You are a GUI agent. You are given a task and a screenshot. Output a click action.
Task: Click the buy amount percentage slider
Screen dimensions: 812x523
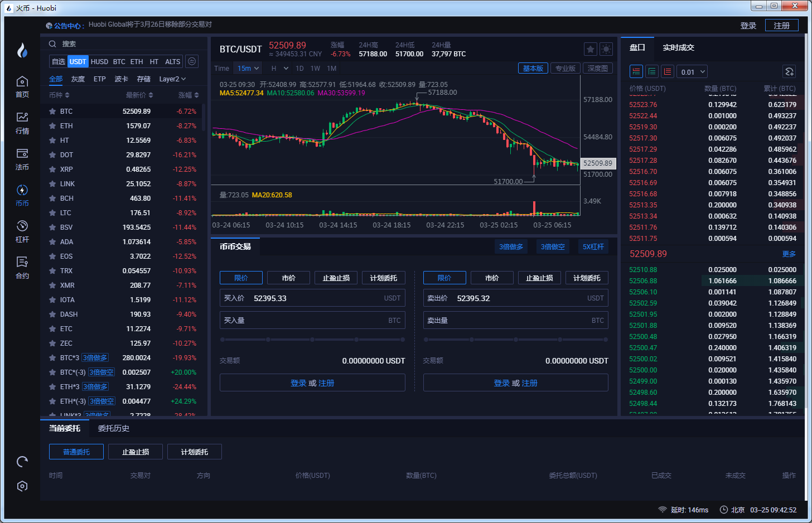[312, 339]
